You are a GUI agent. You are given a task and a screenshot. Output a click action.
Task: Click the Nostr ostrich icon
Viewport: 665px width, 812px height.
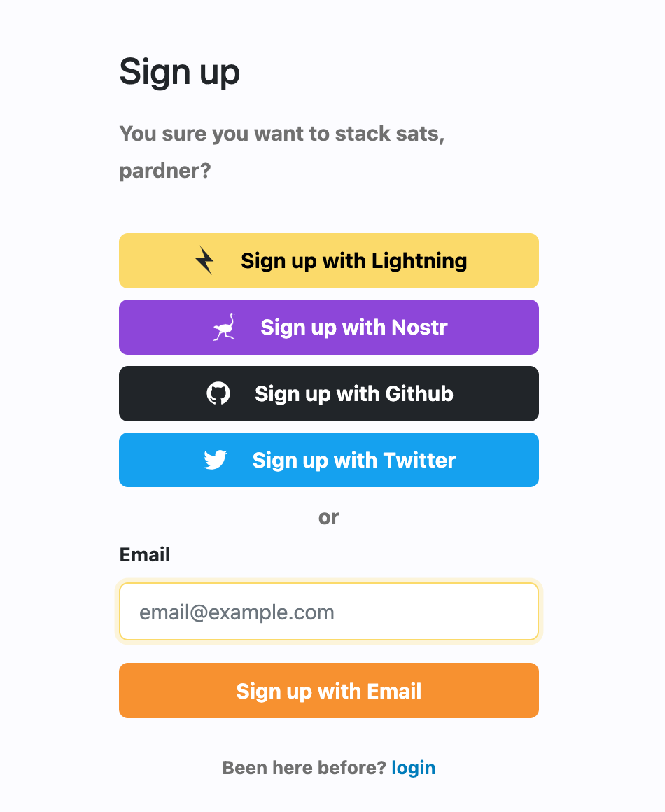pyautogui.click(x=225, y=327)
